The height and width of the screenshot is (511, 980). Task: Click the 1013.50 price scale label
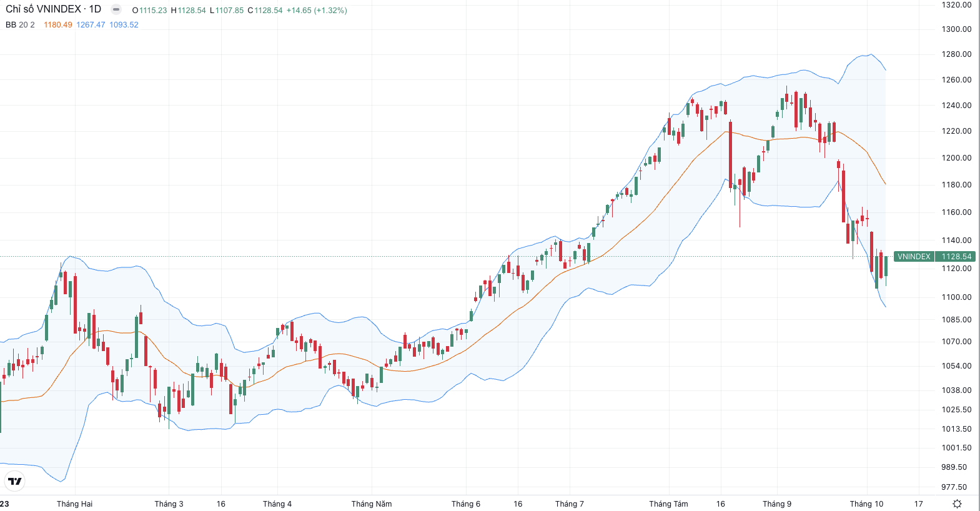(956, 429)
